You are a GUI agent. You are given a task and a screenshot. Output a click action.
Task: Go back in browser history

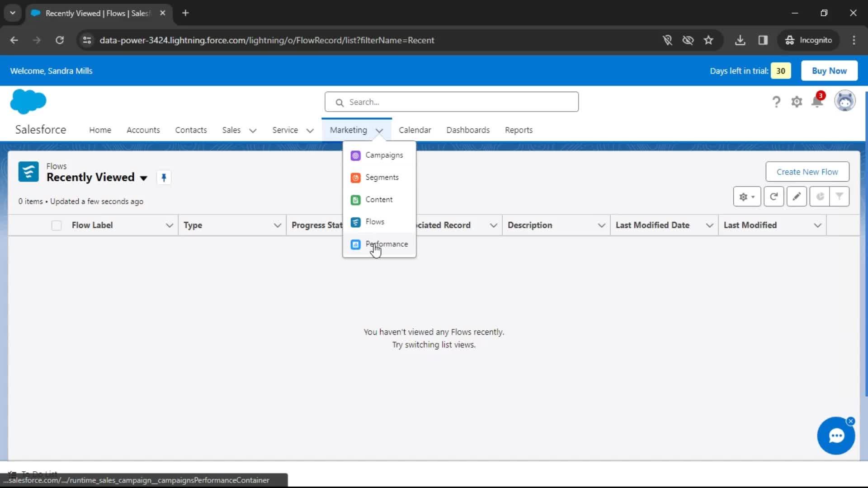point(14,40)
